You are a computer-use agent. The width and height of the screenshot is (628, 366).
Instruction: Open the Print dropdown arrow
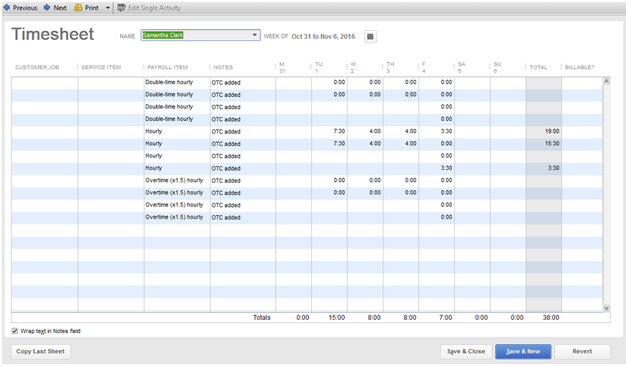(107, 8)
